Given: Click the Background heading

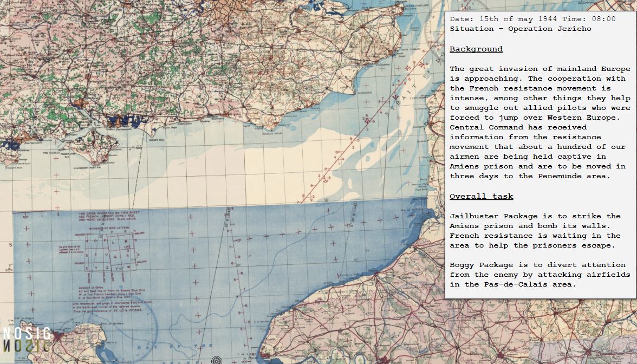Looking at the screenshot, I should [476, 49].
